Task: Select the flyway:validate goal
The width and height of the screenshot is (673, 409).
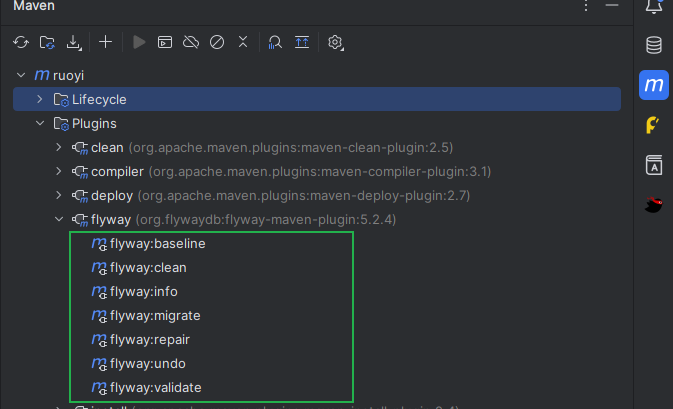Action: (x=158, y=388)
